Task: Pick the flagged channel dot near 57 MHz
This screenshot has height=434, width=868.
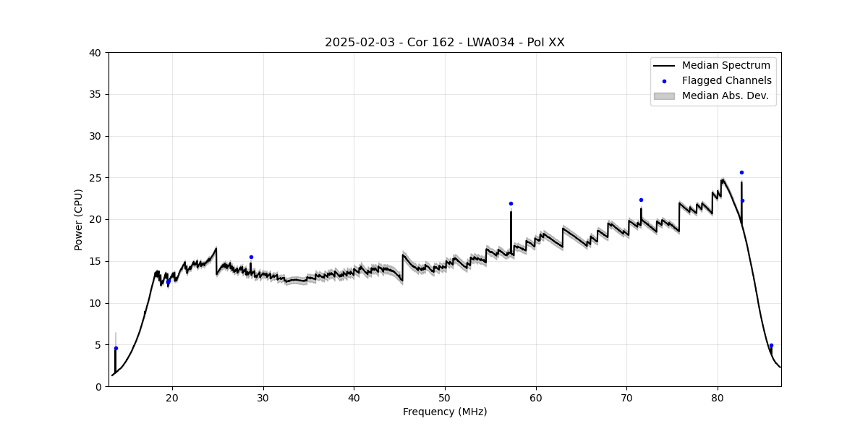Action: (511, 203)
